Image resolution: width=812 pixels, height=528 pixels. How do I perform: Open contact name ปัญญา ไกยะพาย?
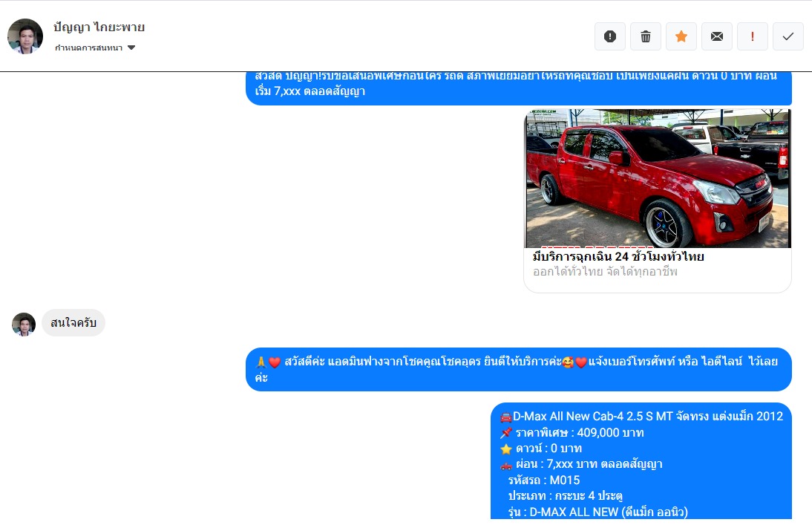(x=99, y=27)
